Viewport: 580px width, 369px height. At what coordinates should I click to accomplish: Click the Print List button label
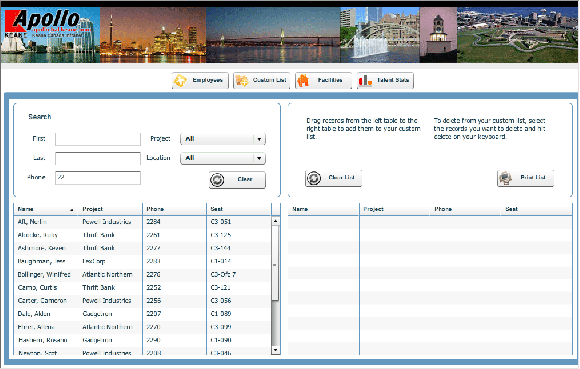(x=533, y=177)
